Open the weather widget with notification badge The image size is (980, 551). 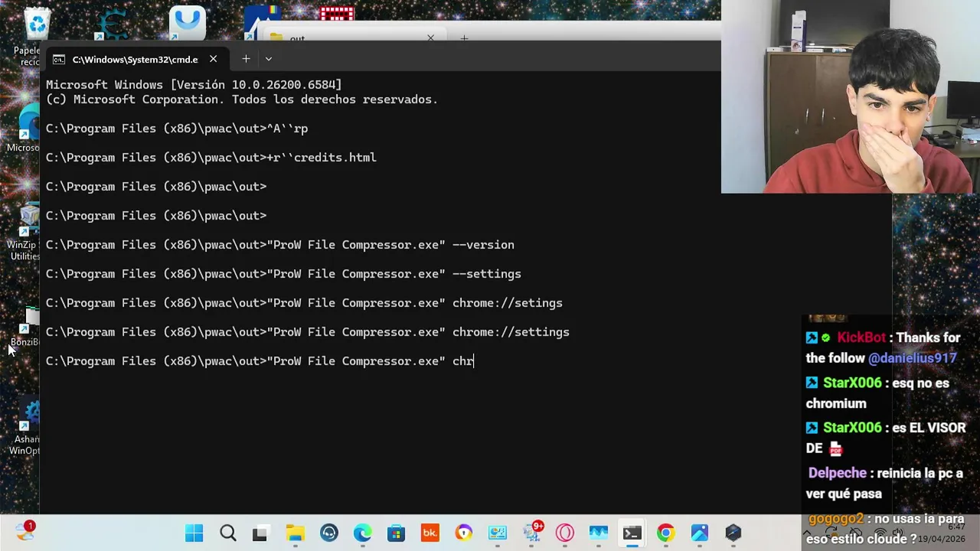25,531
